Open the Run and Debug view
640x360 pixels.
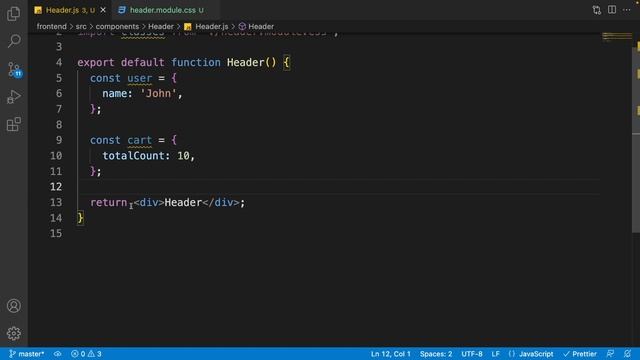point(14,97)
